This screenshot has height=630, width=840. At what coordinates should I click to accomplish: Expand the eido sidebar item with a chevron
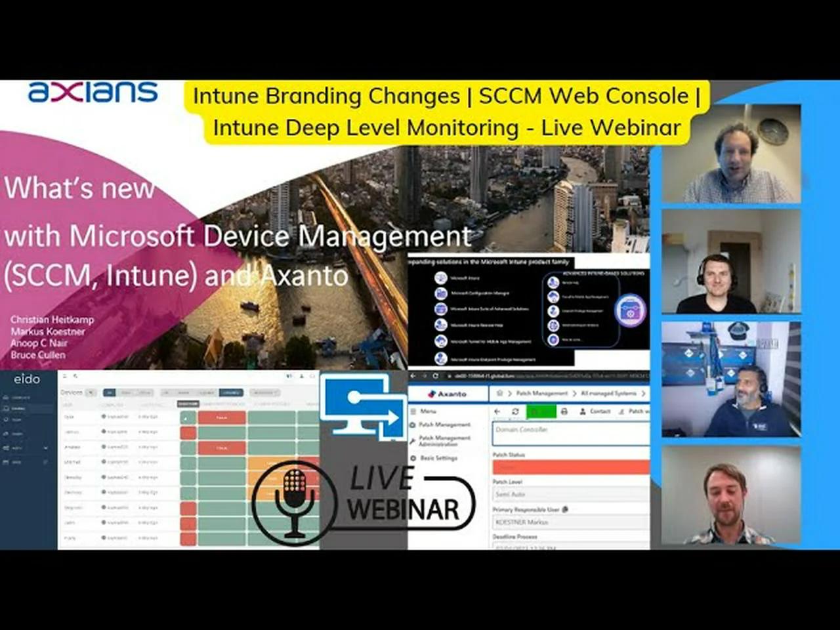click(26, 448)
